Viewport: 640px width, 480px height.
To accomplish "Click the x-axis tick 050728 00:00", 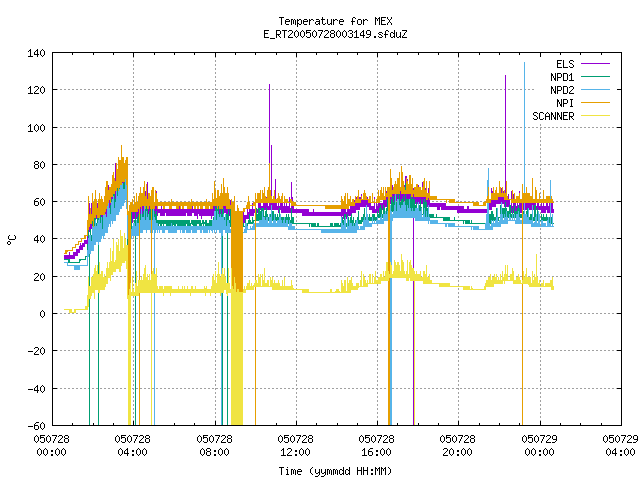I will (51, 445).
